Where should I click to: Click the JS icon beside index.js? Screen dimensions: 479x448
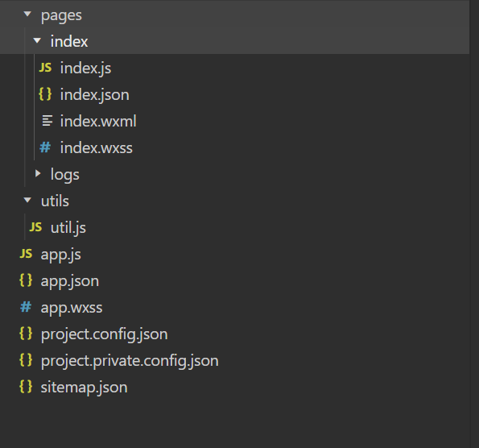pyautogui.click(x=45, y=67)
